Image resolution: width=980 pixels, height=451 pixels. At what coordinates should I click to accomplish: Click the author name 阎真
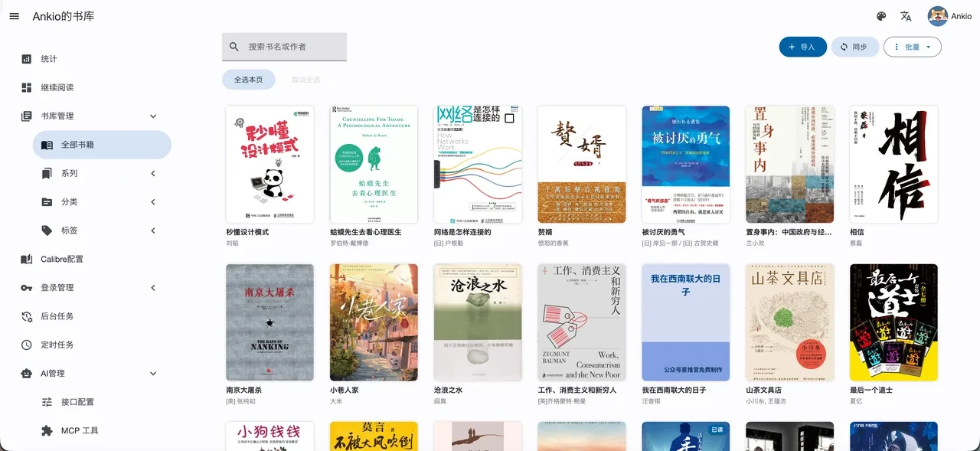[440, 400]
